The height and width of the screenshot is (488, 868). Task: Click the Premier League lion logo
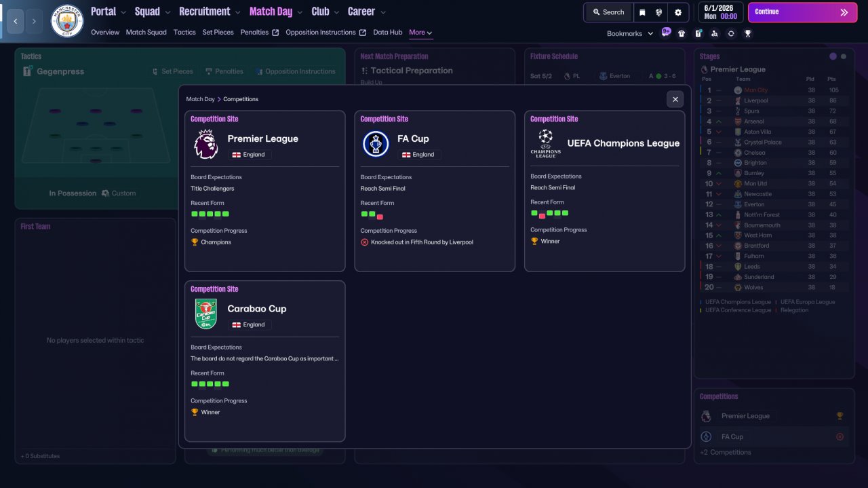[206, 144]
